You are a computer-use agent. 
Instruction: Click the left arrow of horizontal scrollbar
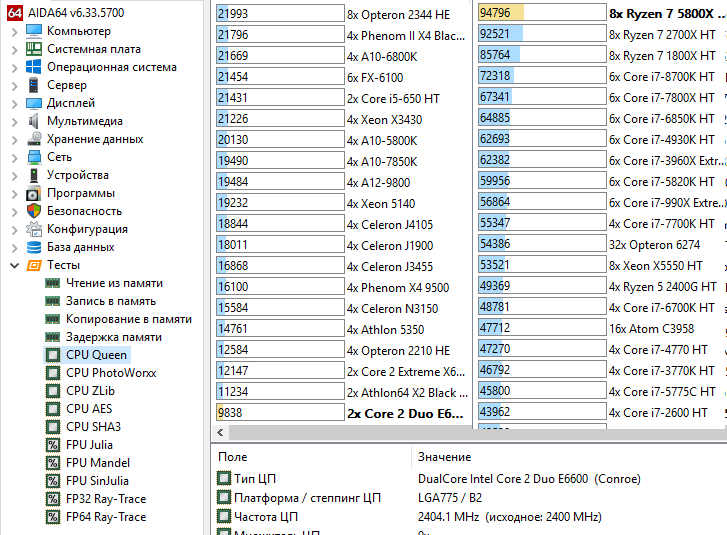coord(220,433)
